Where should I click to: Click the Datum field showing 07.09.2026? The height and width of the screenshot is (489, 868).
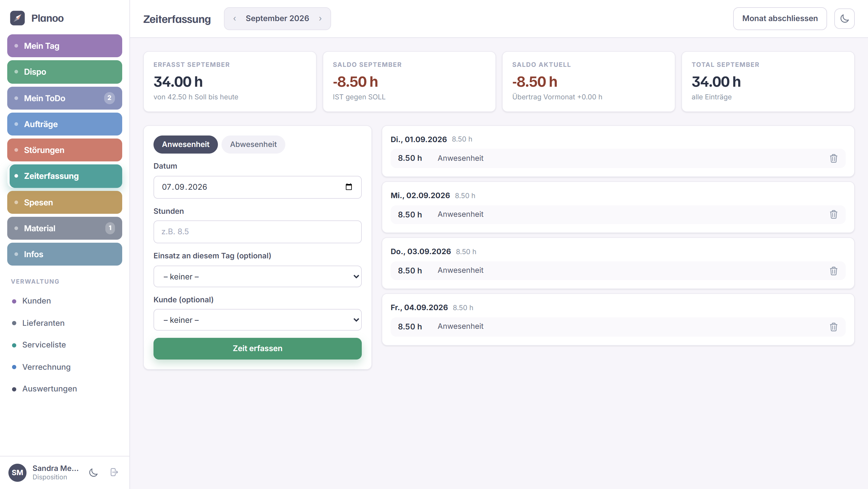257,187
